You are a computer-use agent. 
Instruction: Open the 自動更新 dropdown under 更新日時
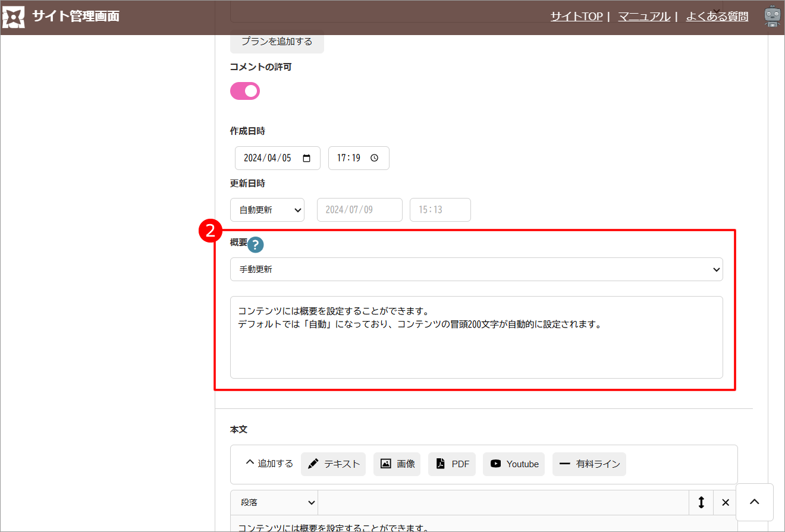click(x=267, y=210)
